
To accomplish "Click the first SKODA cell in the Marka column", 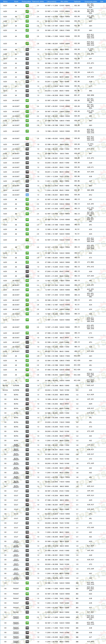I will (5, 386).
